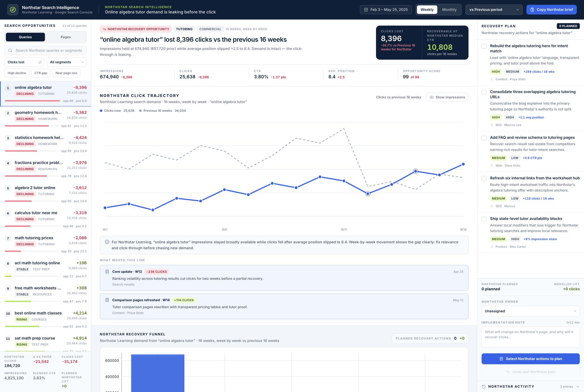Click the eye icon on Show impressions
Viewport: 584px width, 392px height.
(432, 97)
